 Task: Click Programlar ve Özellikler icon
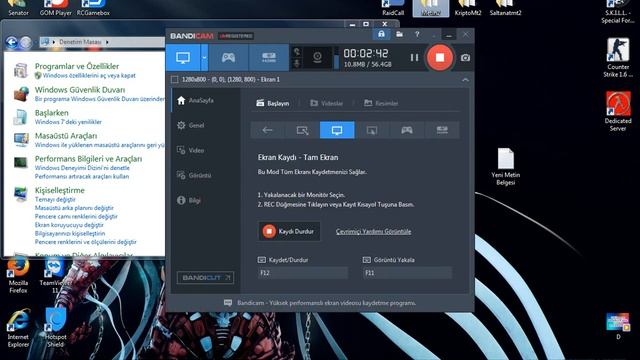point(20,70)
